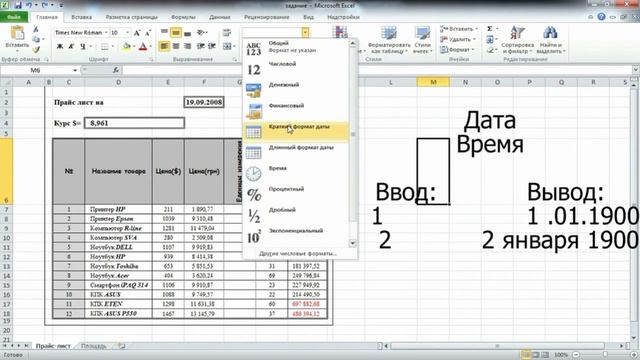Open the Font group dialog launcher
Image resolution: width=640 pixels, height=360 pixels.
point(151,60)
